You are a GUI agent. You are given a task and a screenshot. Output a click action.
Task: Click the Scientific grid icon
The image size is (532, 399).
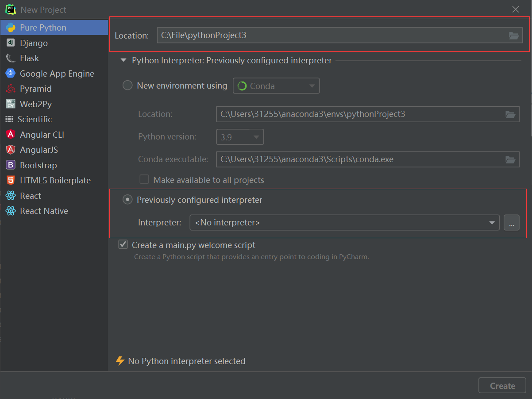click(x=9, y=119)
